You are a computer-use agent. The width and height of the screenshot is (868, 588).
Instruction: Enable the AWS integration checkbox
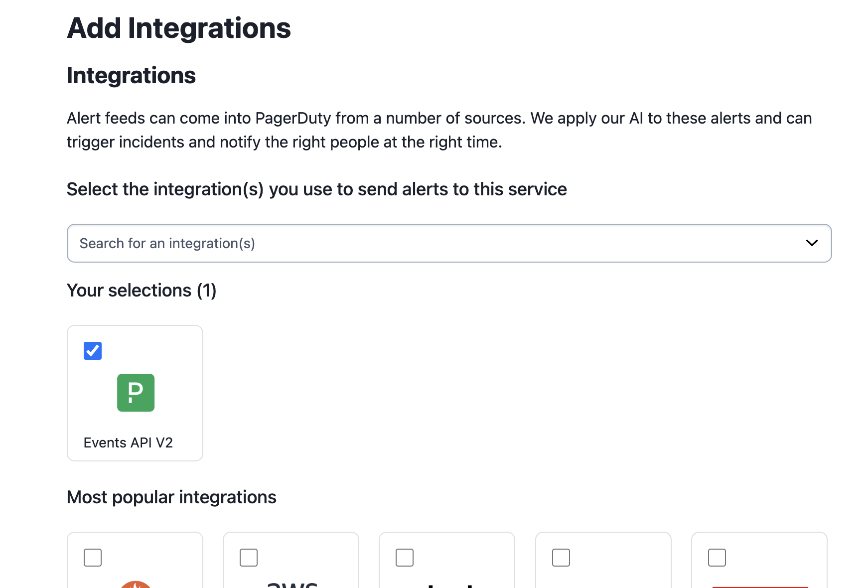click(248, 558)
